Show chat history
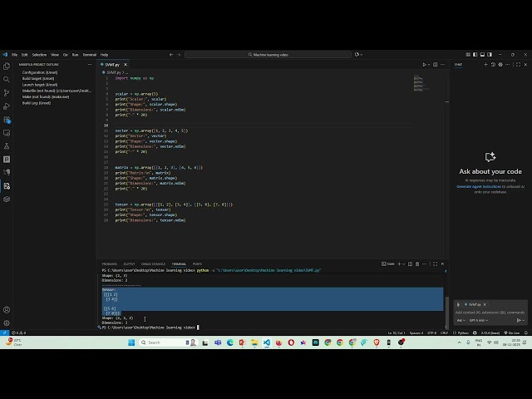The image size is (532, 399). (x=493, y=65)
